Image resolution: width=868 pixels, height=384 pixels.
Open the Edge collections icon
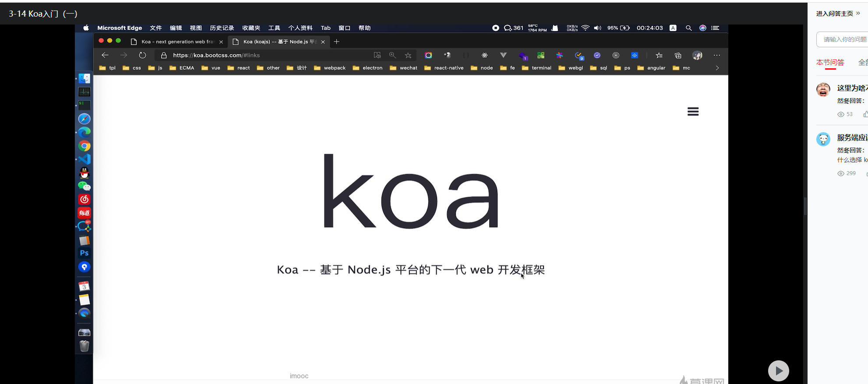(678, 55)
